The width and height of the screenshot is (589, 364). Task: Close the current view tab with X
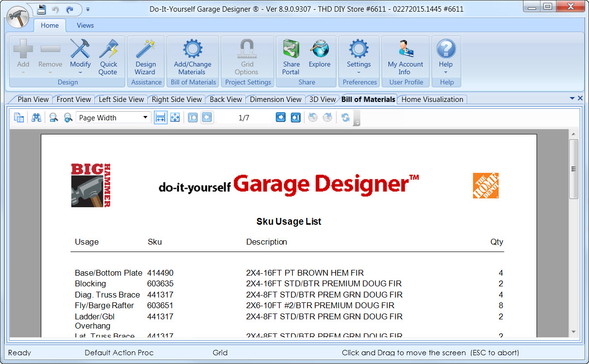pyautogui.click(x=580, y=99)
